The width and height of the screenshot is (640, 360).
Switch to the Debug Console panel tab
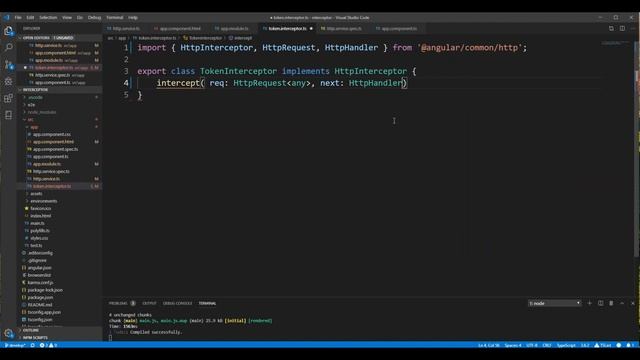coord(178,303)
